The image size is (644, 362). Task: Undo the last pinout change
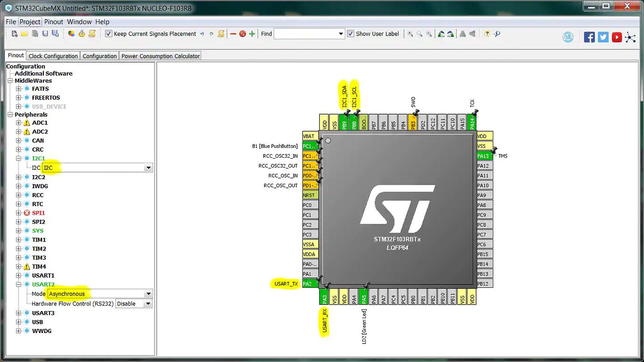pos(202,34)
